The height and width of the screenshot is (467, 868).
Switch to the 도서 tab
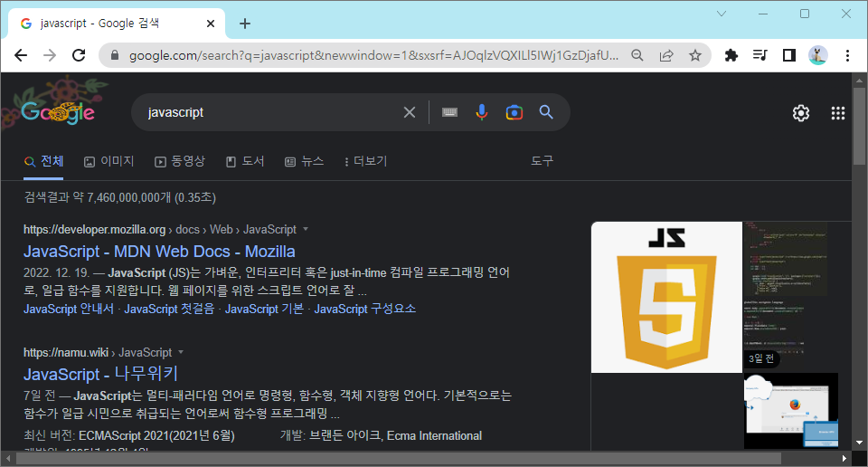pyautogui.click(x=245, y=161)
